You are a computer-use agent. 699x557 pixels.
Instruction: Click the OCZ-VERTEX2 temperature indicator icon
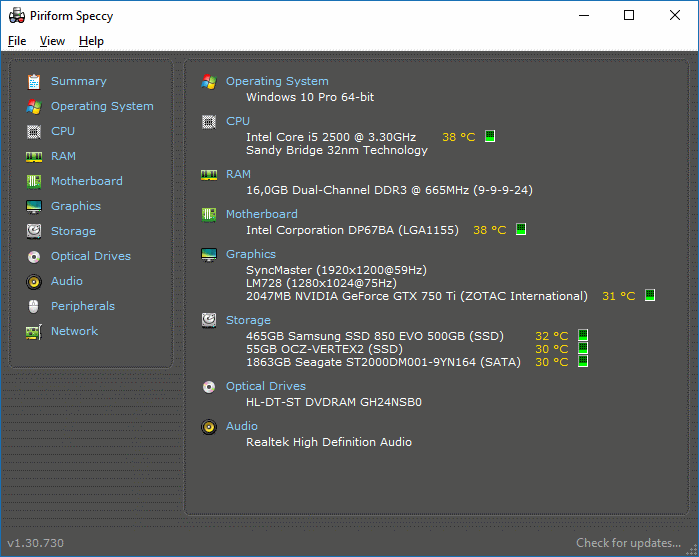click(583, 348)
